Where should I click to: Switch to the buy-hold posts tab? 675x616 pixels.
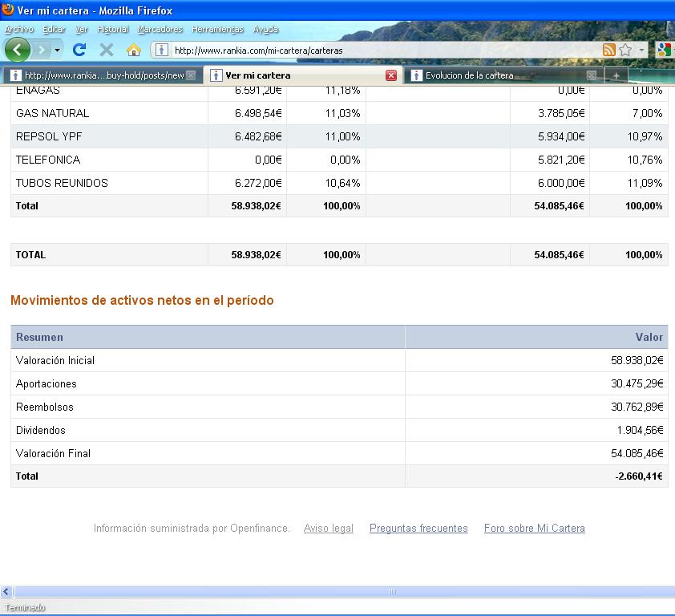pyautogui.click(x=103, y=75)
